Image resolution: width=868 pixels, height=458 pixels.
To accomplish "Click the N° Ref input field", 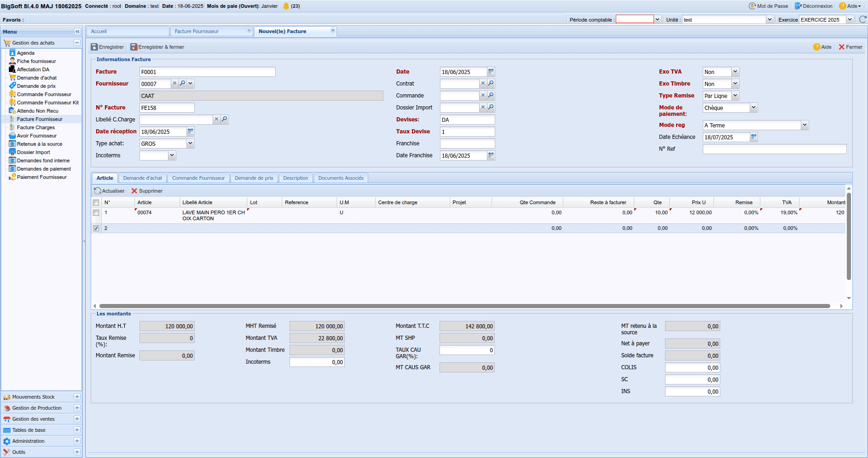I will coord(774,149).
